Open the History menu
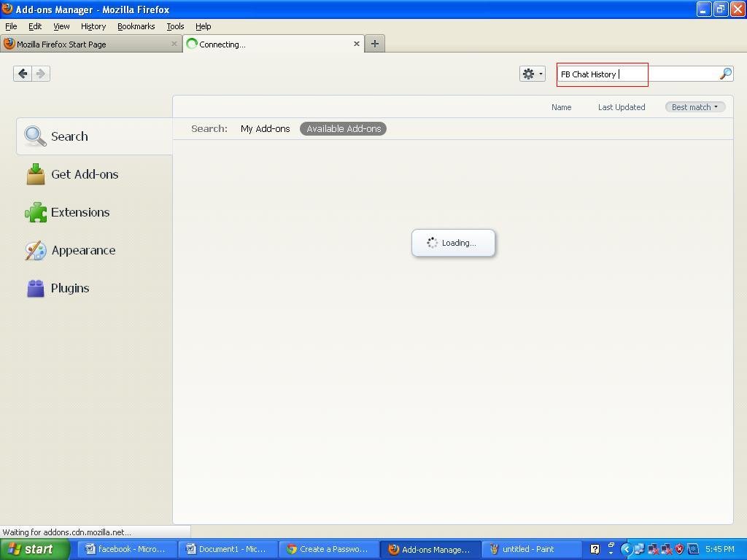The image size is (747, 560). (x=93, y=26)
